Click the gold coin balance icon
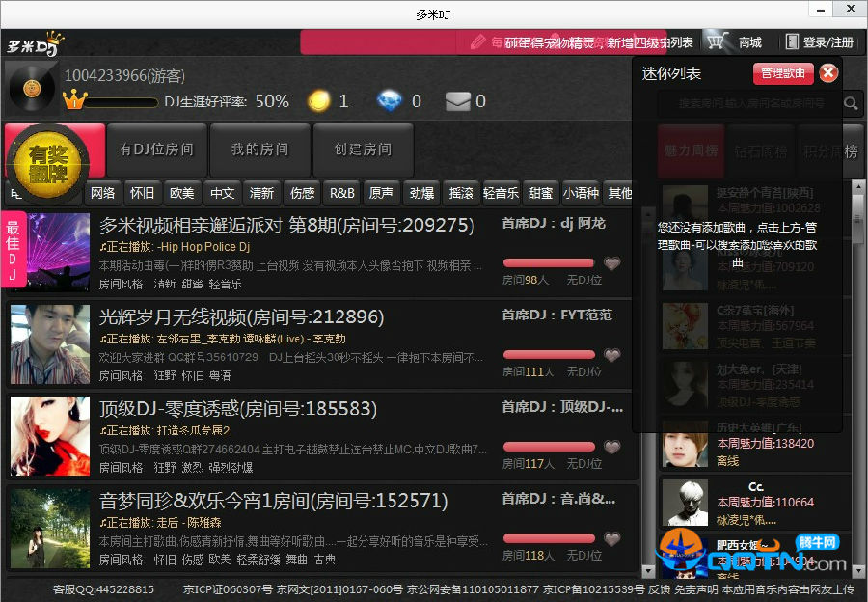Screen dimensions: 868x602 coord(318,100)
